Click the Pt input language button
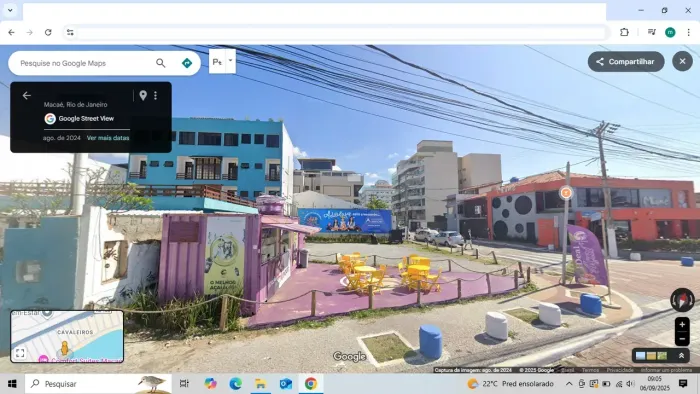The image size is (700, 394). [x=217, y=62]
